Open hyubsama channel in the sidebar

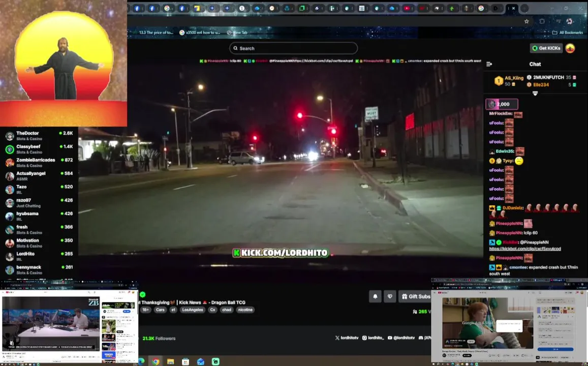[39, 216]
